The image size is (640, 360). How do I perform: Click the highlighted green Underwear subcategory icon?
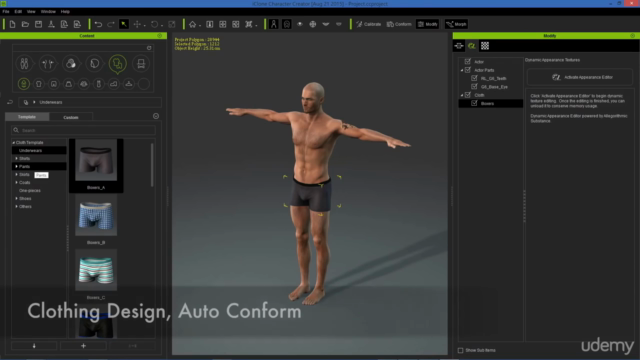tap(24, 84)
